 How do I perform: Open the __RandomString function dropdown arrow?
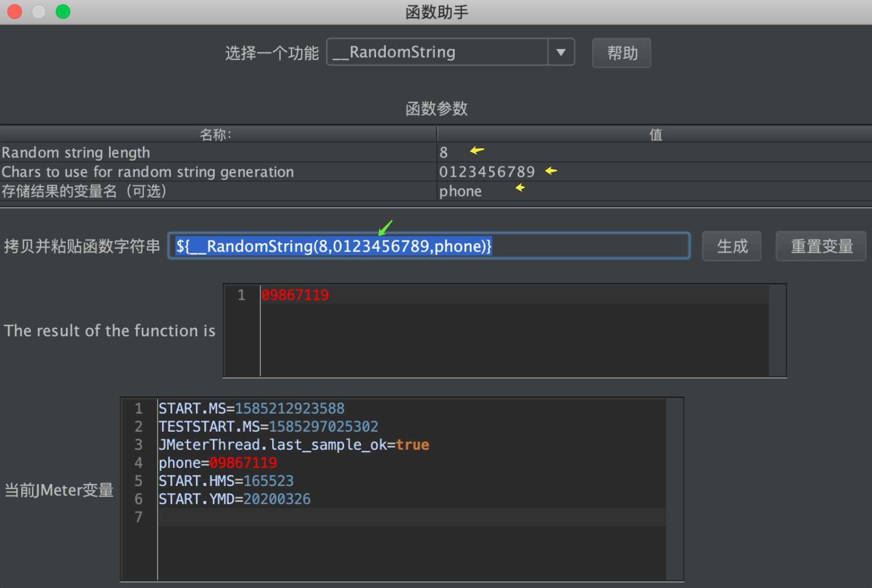[561, 52]
